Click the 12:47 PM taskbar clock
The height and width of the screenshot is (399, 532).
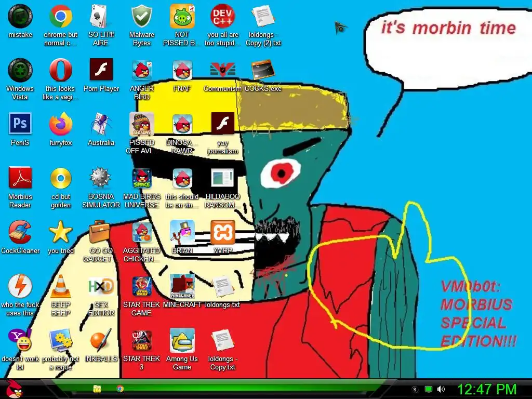coord(487,389)
